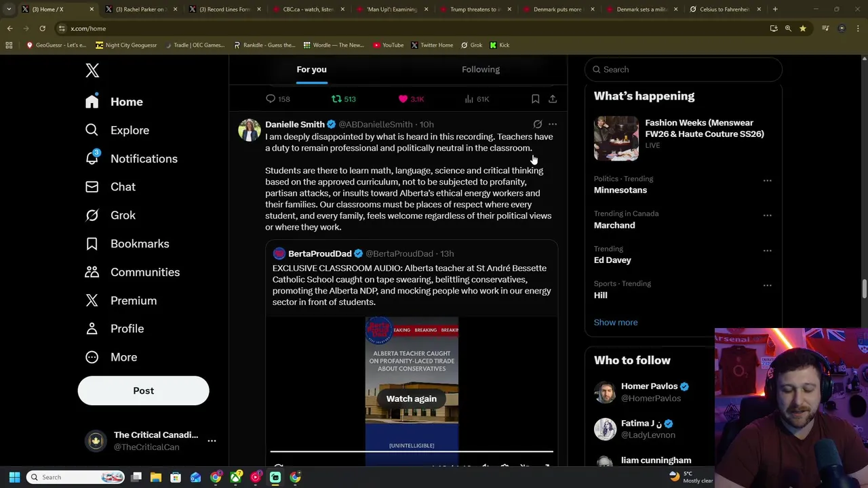This screenshot has width=868, height=488.
Task: Switch to the For you tab
Action: pos(311,69)
